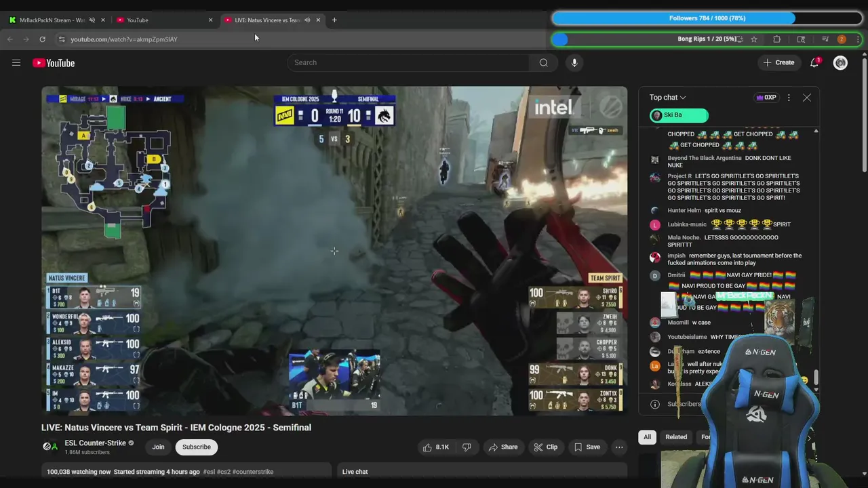Open the #esl hashtag link
Screen dimensions: 868x488
(210, 472)
